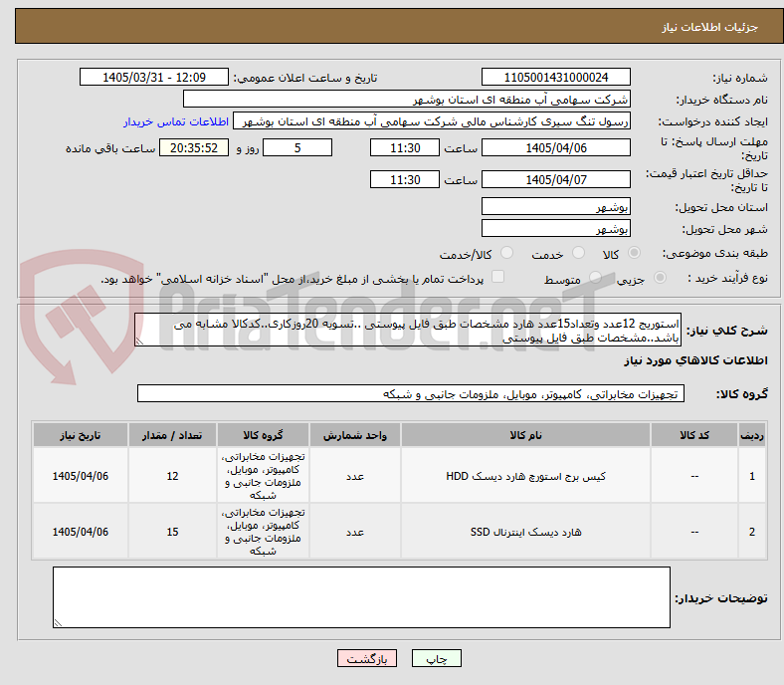Viewport: 784px width, 685px height.
Task: Select the خدمت radio button
Action: click(578, 253)
